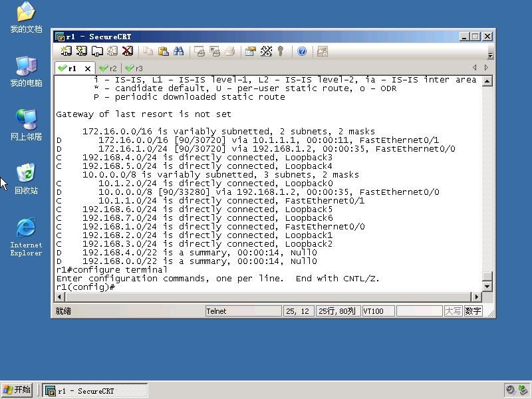The width and height of the screenshot is (532, 399).
Task: Click the 大写 caps lock indicator
Action: click(x=454, y=311)
